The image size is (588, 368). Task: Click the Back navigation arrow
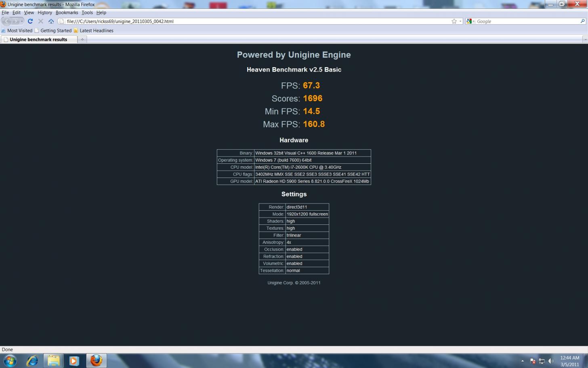pos(6,21)
